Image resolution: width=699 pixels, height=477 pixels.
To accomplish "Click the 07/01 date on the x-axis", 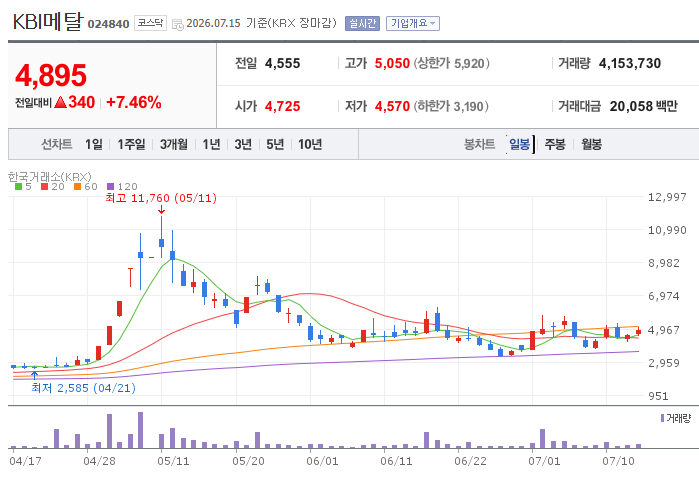I will (544, 461).
